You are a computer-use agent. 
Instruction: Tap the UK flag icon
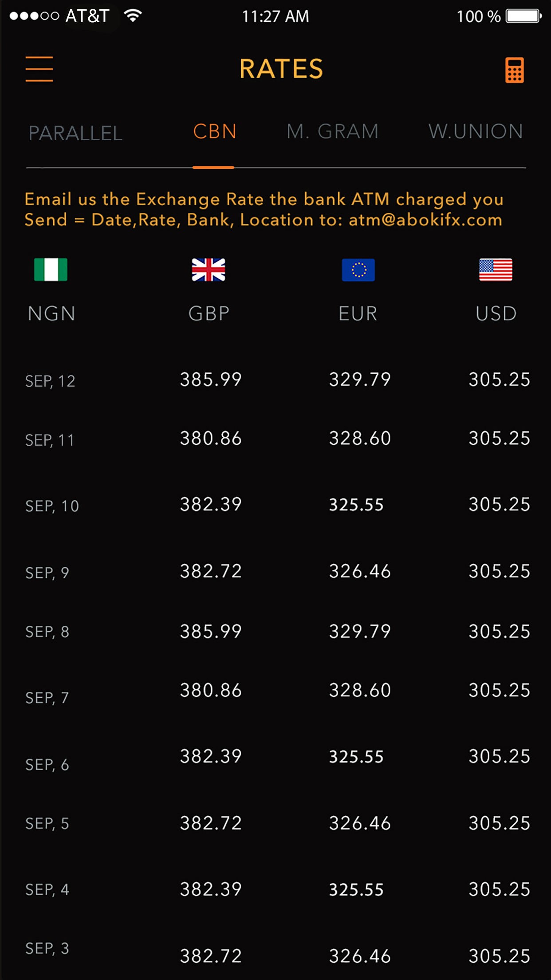(x=208, y=269)
